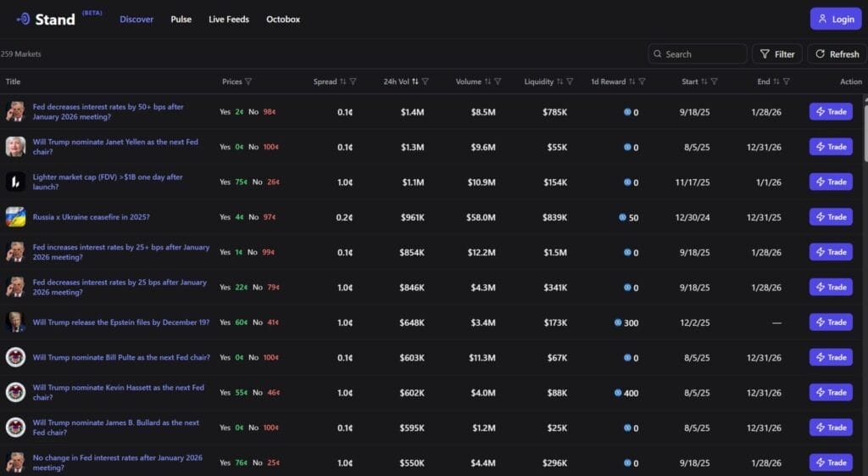Click the Janet Yellen portrait thumbnail
Viewport: 868px width, 476px height.
[x=15, y=147]
